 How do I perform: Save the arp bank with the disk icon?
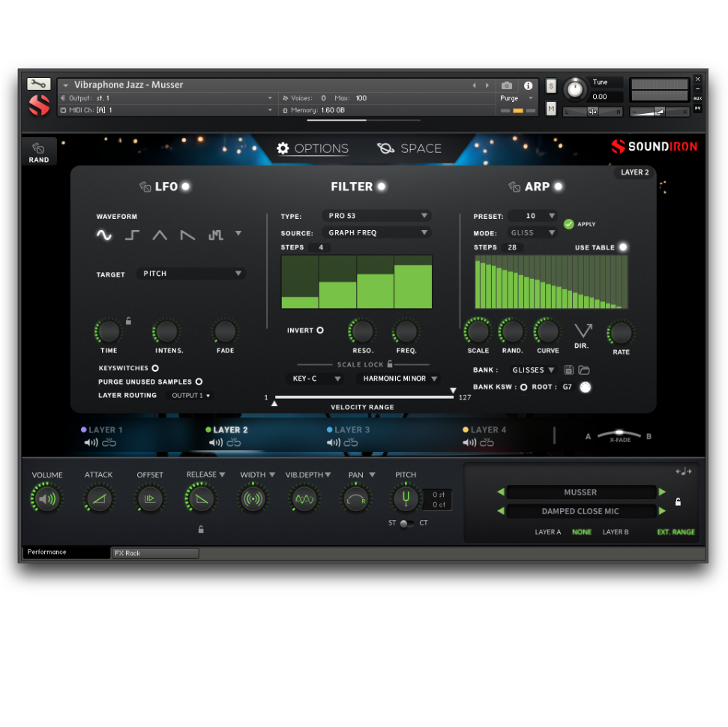568,370
